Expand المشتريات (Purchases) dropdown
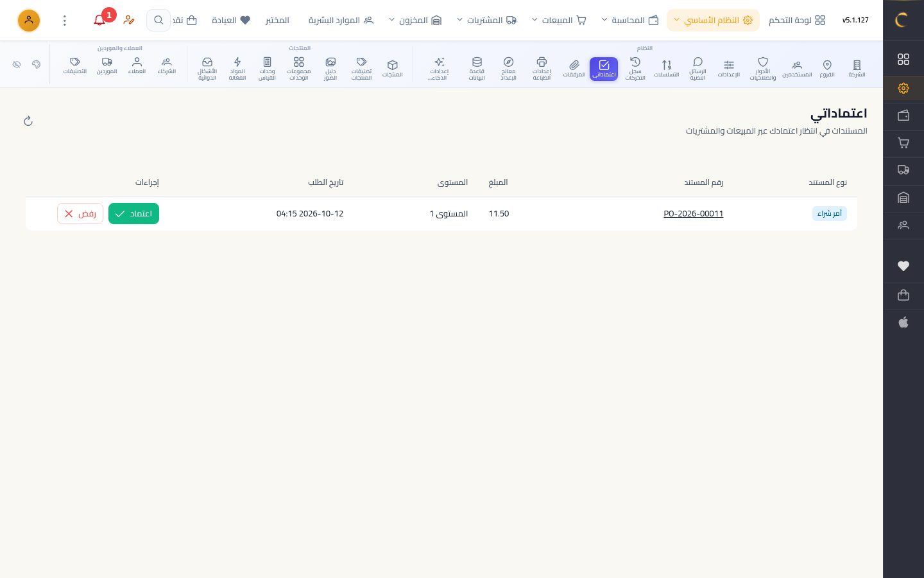924x578 pixels. (487, 21)
